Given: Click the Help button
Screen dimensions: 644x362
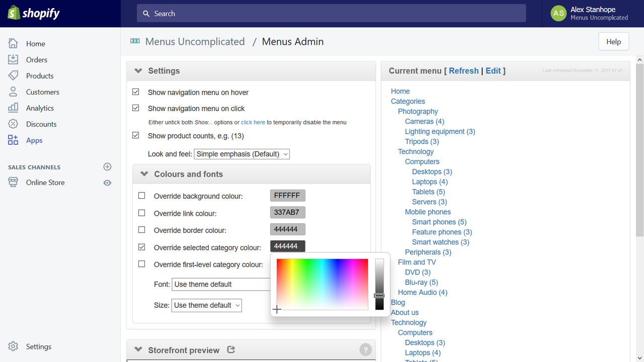Looking at the screenshot, I should (x=613, y=42).
